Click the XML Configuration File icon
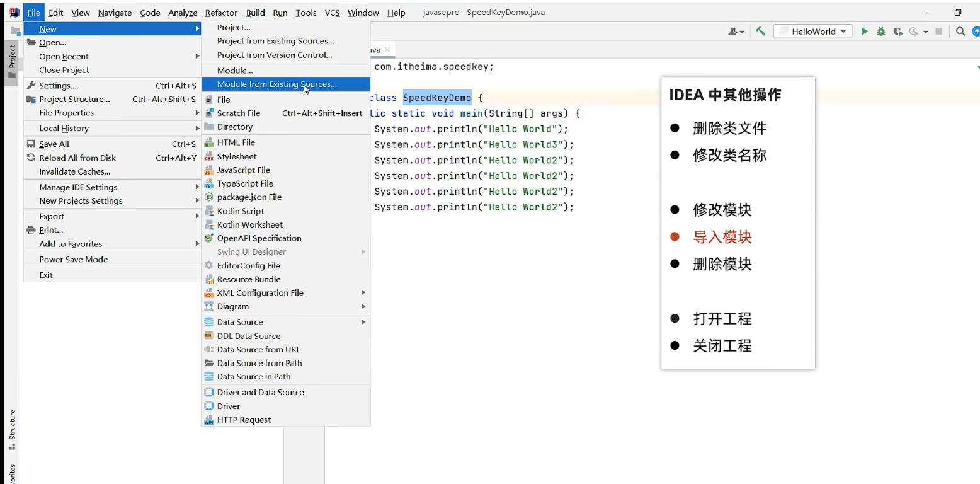980x484 pixels. point(208,293)
